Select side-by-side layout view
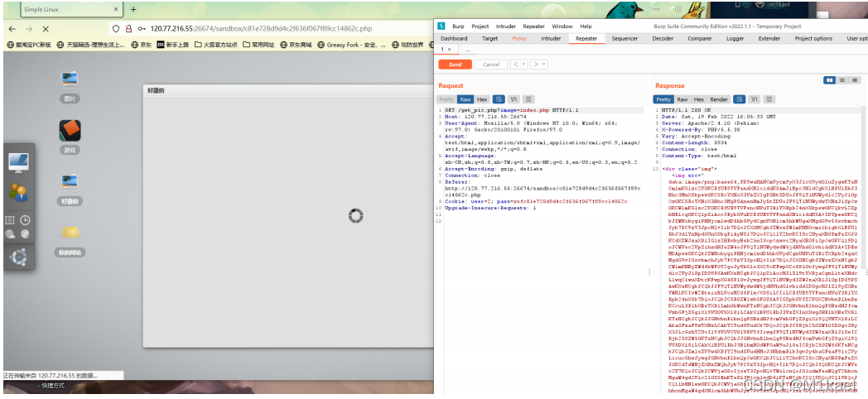 tap(830, 80)
